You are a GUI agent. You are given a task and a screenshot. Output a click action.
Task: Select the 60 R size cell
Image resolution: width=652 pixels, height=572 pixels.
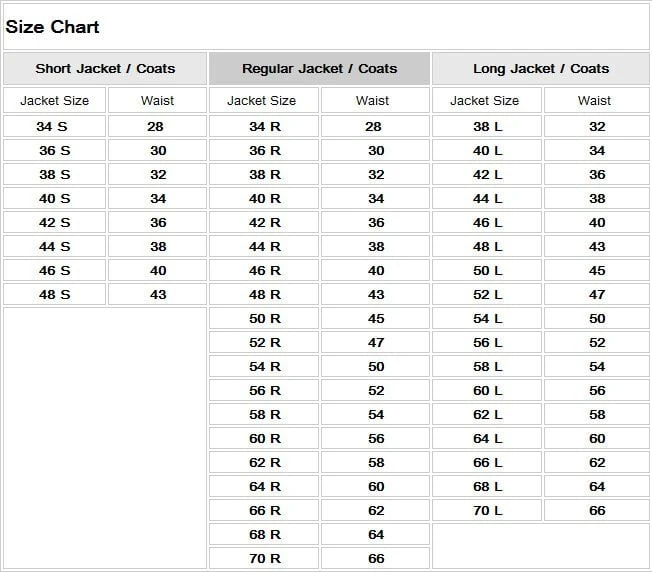pos(265,439)
